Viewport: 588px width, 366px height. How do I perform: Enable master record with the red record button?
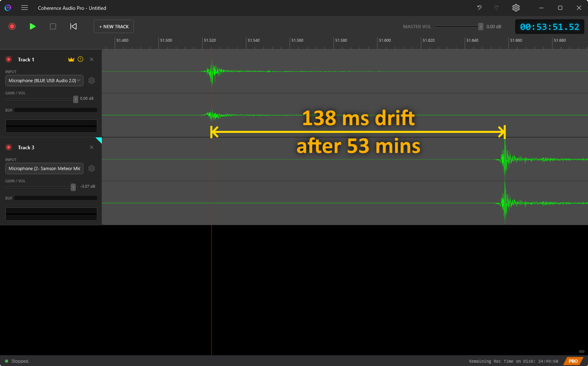coord(12,26)
